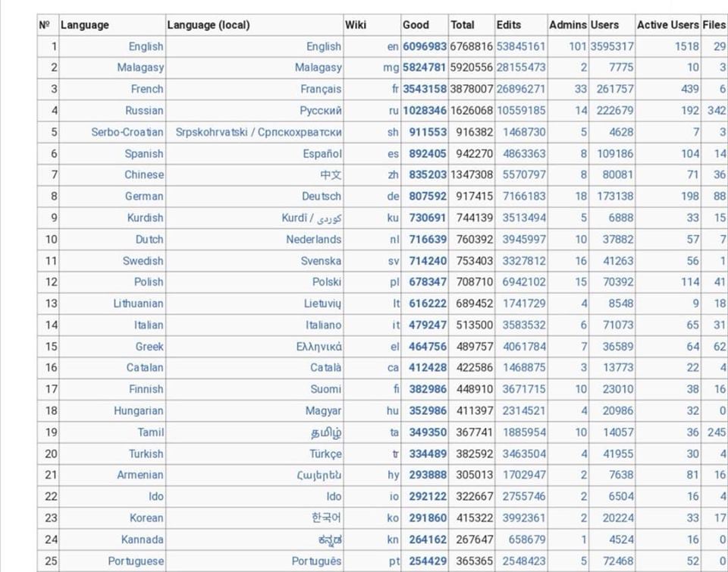Click the Good article count 6096983
Viewport: 728px width, 572px height.
point(425,46)
